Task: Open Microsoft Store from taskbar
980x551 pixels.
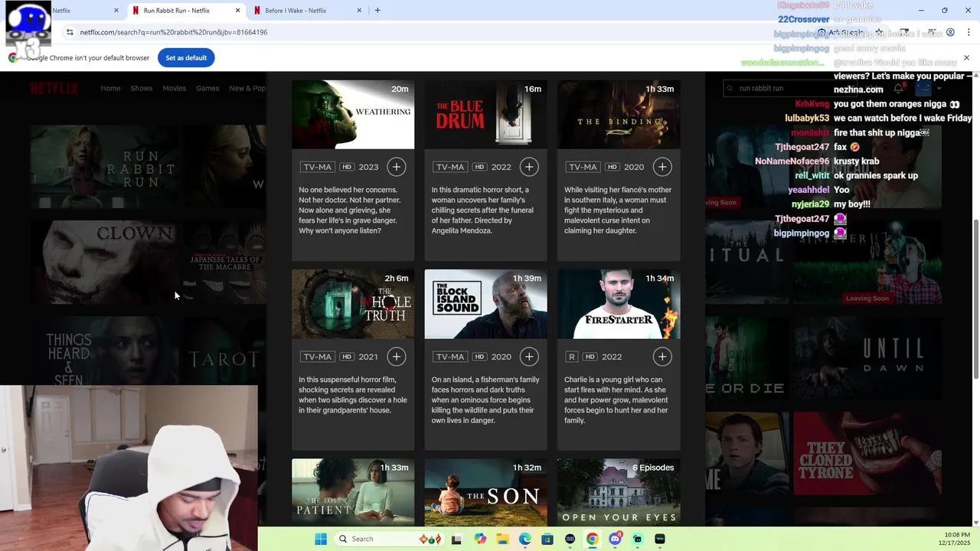Action: tap(547, 539)
